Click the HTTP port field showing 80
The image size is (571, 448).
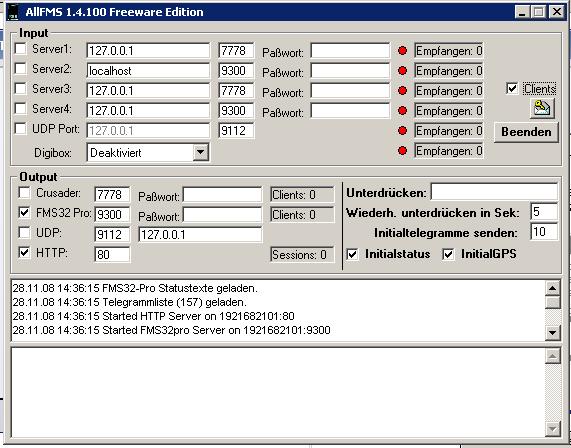[112, 254]
